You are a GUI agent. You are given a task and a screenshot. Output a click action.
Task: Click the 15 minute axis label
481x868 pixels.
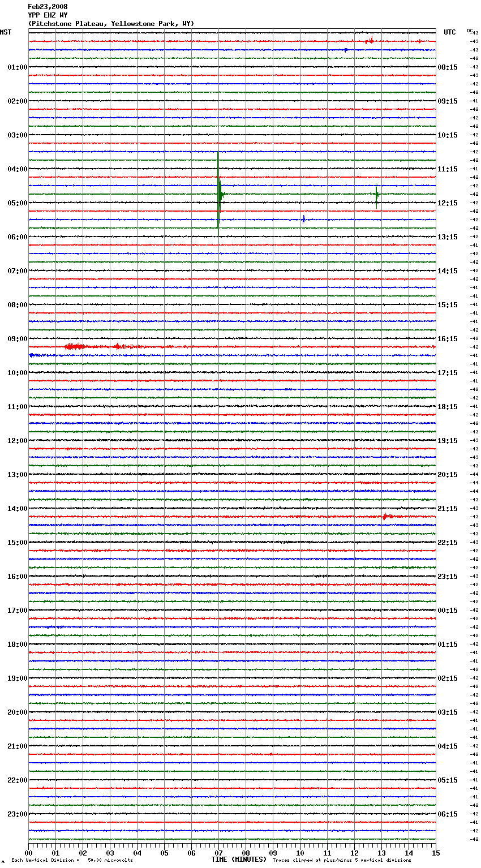[x=436, y=853]
